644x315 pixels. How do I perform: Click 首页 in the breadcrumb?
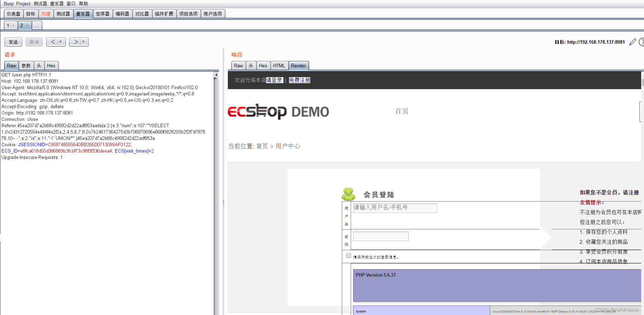(x=262, y=146)
